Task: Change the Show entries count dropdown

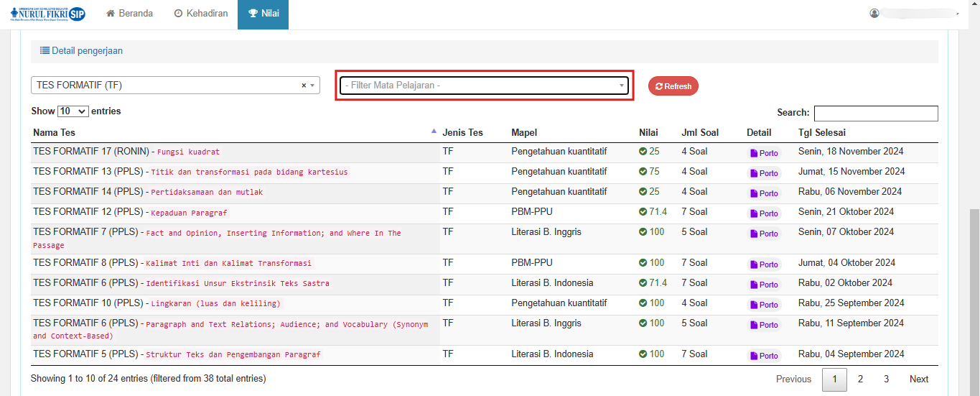Action: tap(73, 111)
